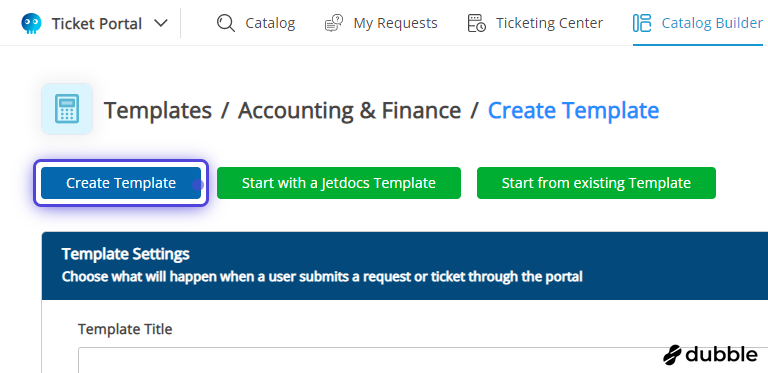The image size is (768, 373).
Task: Click the Create Template breadcrumb text
Action: [x=574, y=110]
